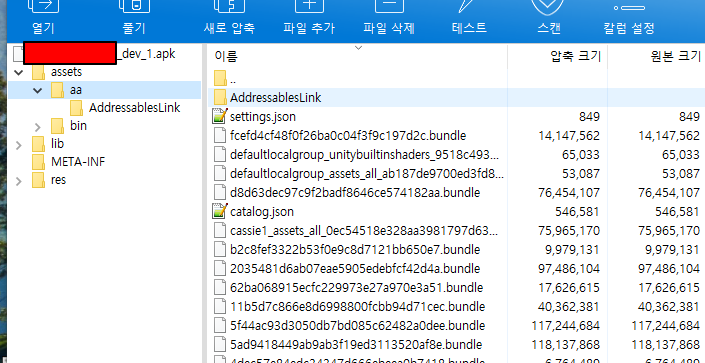Open 칼럼 설정 column settings
This screenshot has height=363, width=705.
(629, 18)
